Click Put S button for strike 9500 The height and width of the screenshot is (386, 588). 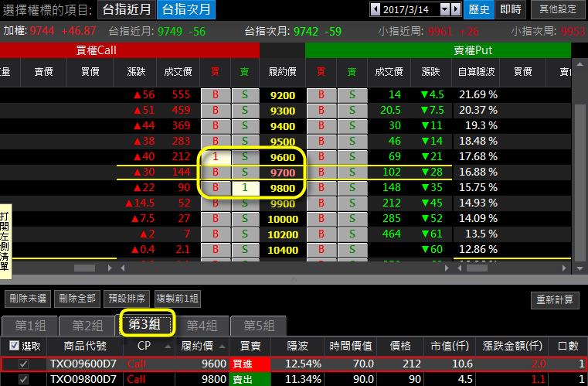(352, 142)
